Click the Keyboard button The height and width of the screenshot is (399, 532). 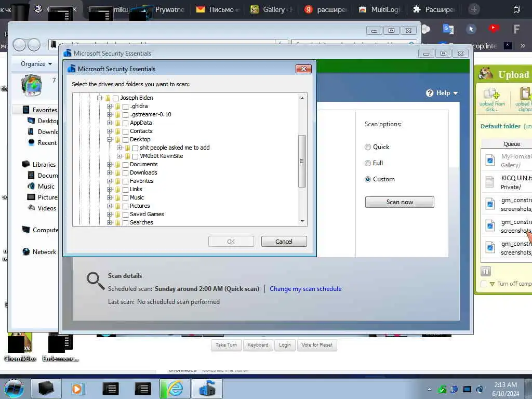tap(258, 345)
